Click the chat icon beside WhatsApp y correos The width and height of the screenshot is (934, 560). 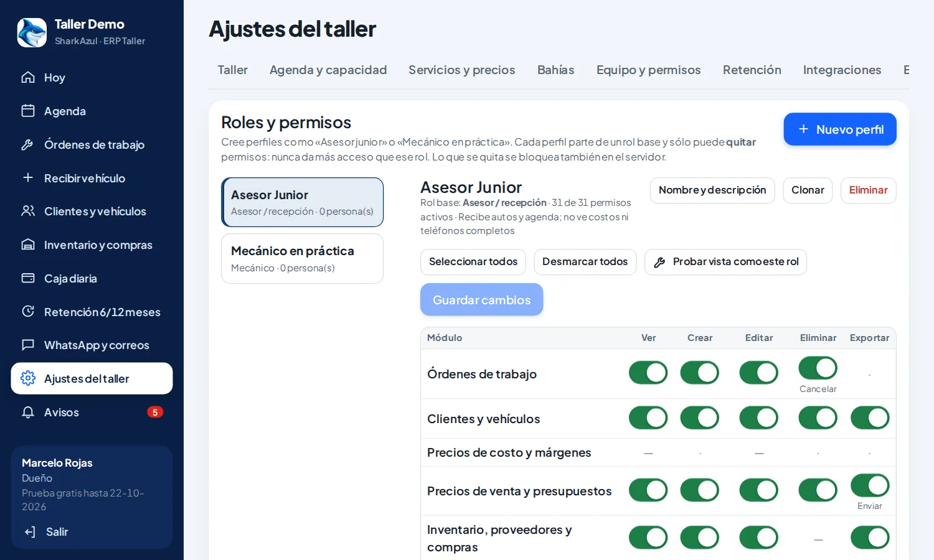[28, 345]
